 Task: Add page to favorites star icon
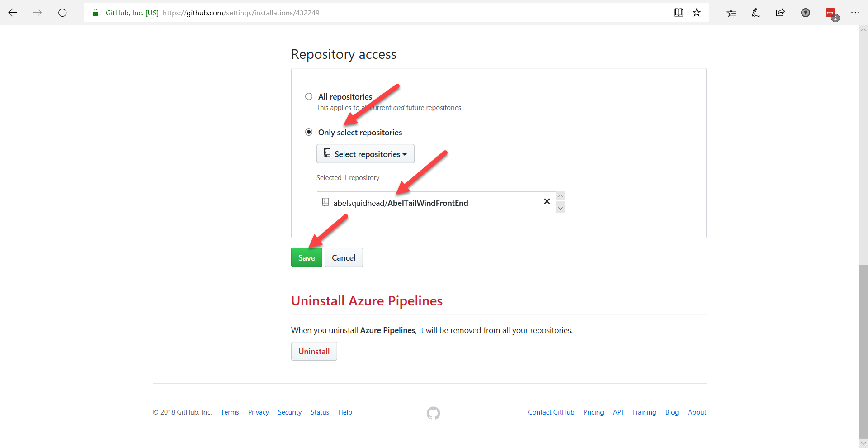click(697, 13)
